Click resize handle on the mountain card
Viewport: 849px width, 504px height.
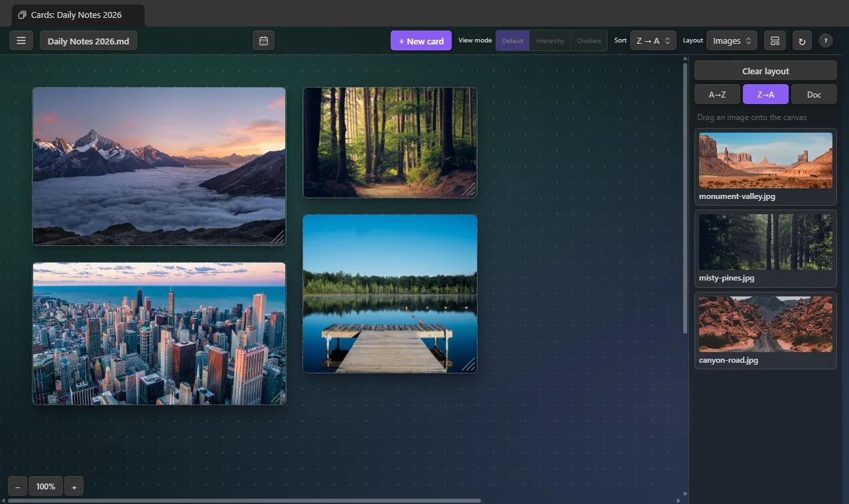(278, 237)
